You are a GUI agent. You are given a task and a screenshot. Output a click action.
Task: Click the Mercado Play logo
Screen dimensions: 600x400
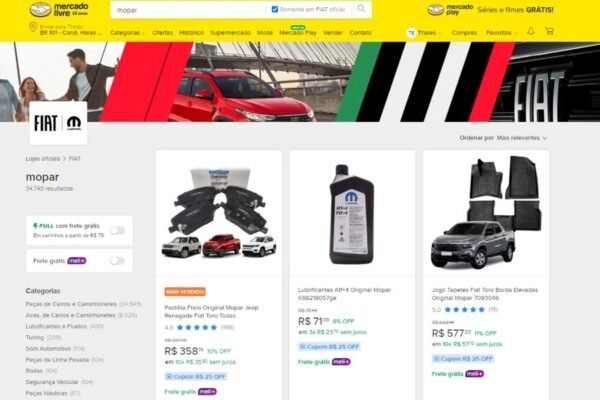450,10
